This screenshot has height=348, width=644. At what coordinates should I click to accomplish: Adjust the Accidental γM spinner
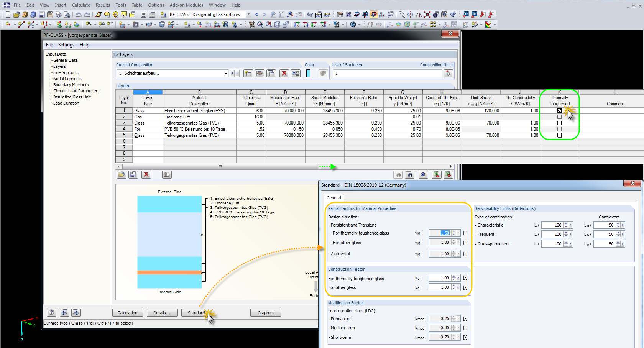(x=453, y=254)
